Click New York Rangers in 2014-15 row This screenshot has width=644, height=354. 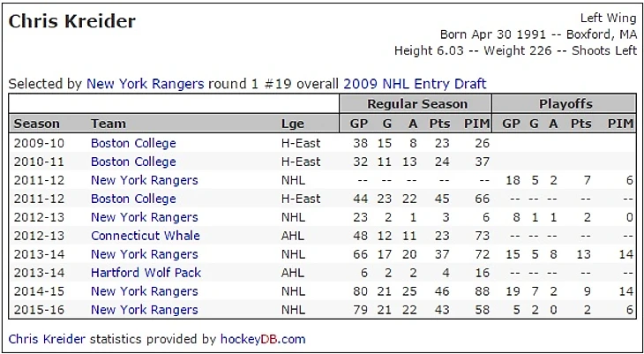pyautogui.click(x=144, y=291)
